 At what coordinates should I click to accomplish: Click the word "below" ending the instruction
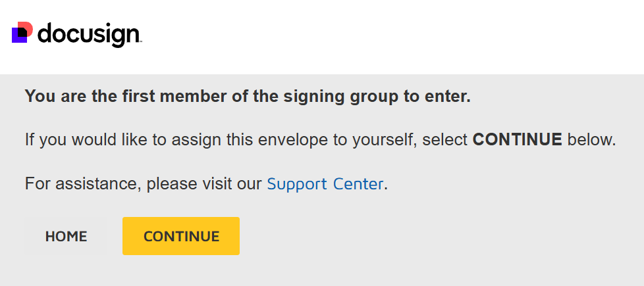(x=590, y=140)
